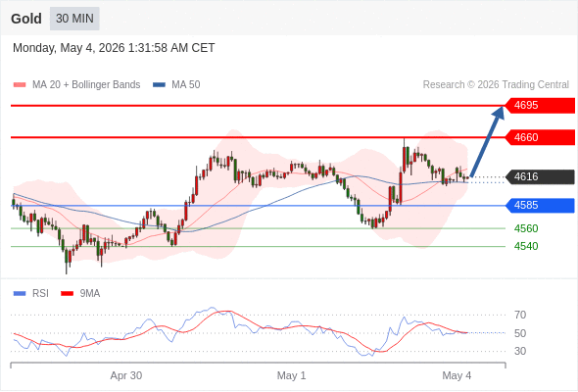Click the MA 50 legend blue swatch
578x392 pixels.
[x=159, y=85]
